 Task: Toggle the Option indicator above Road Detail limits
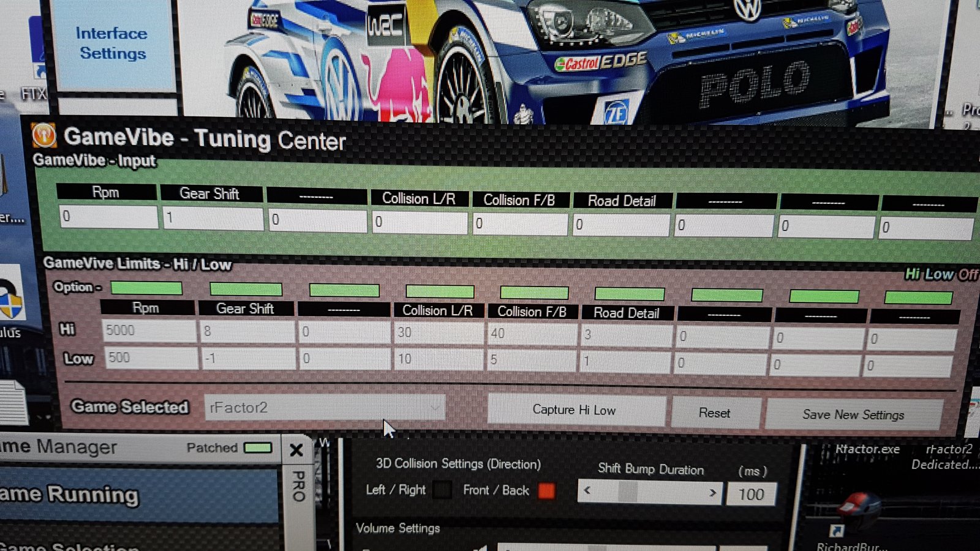coord(630,294)
